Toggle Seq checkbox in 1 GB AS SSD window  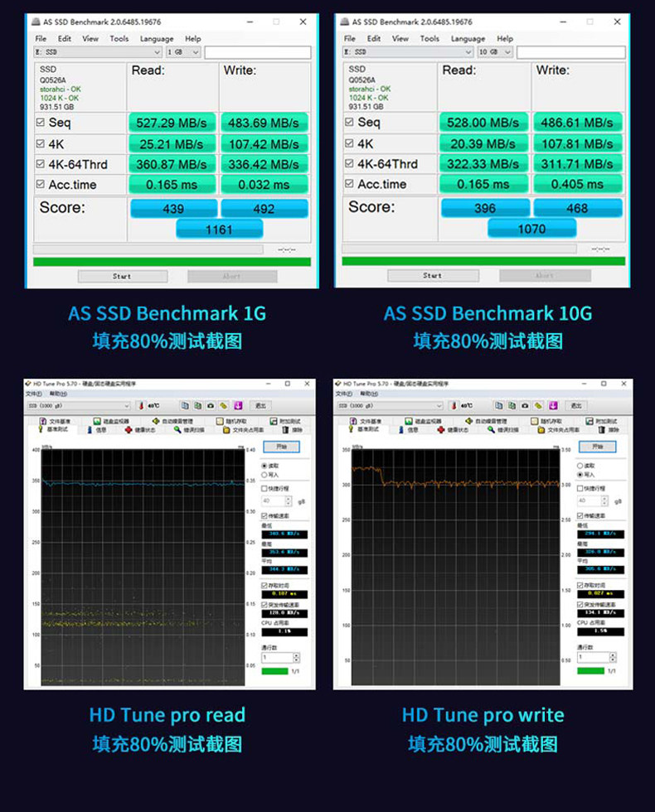41,123
